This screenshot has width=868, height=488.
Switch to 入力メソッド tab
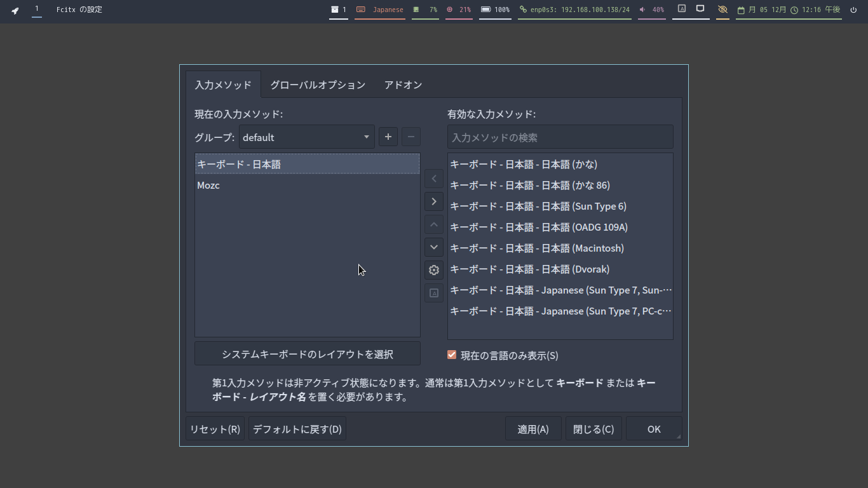point(223,85)
